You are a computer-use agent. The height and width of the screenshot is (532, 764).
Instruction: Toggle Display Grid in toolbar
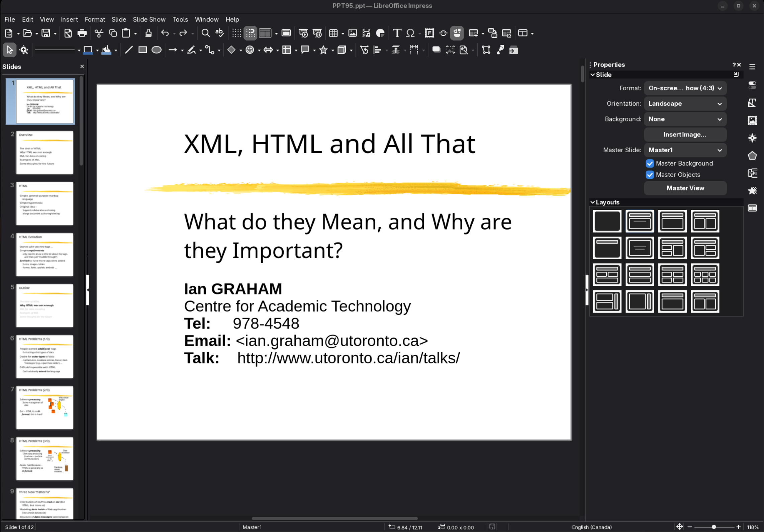point(237,33)
